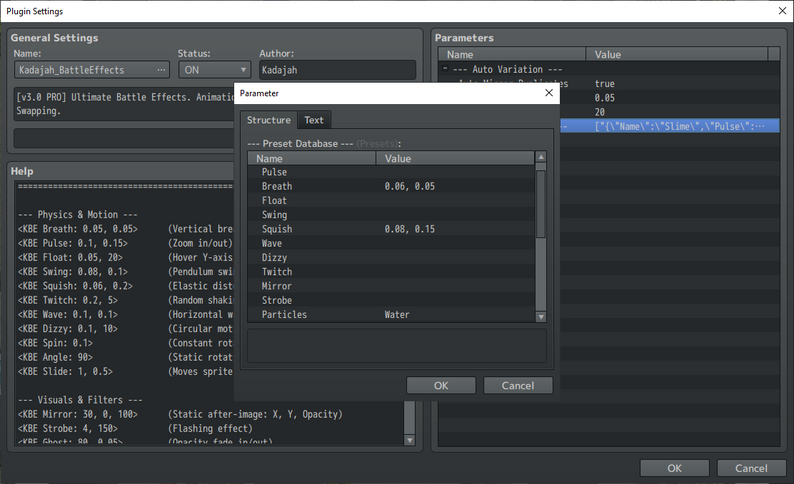The width and height of the screenshot is (794, 484).
Task: Confirm Parameter dialog with OK
Action: pyautogui.click(x=441, y=385)
